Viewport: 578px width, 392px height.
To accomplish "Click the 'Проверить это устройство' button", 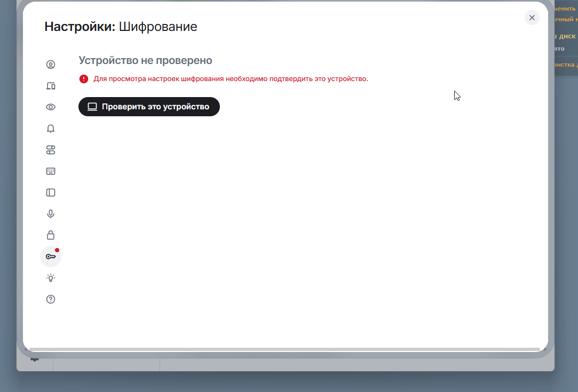I will [x=149, y=107].
